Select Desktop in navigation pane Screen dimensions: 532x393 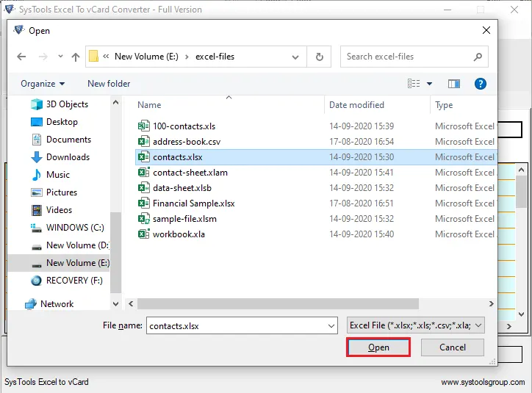[x=62, y=122]
